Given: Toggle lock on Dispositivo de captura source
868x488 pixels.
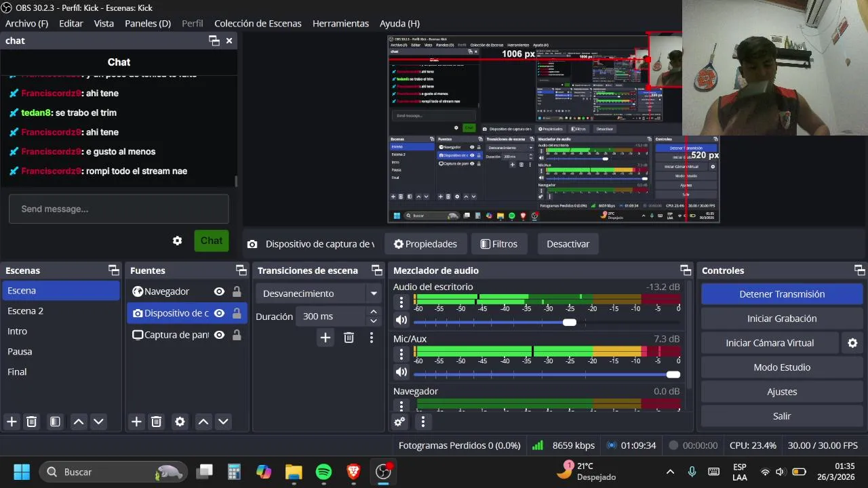Looking at the screenshot, I should [237, 313].
